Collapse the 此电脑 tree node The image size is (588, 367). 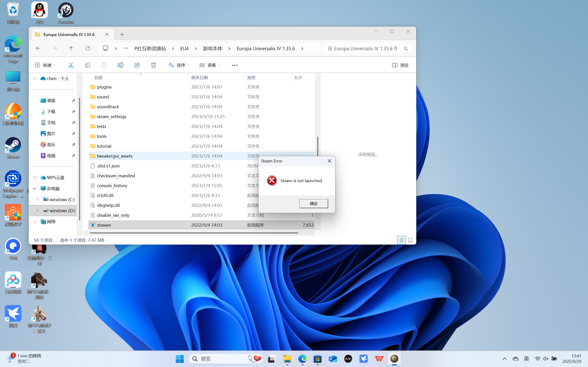click(x=34, y=189)
